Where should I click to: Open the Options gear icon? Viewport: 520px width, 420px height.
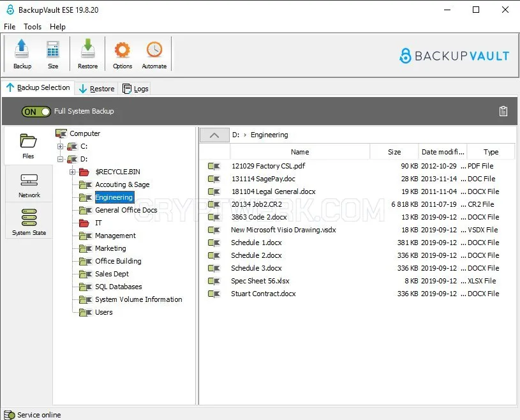point(123,54)
